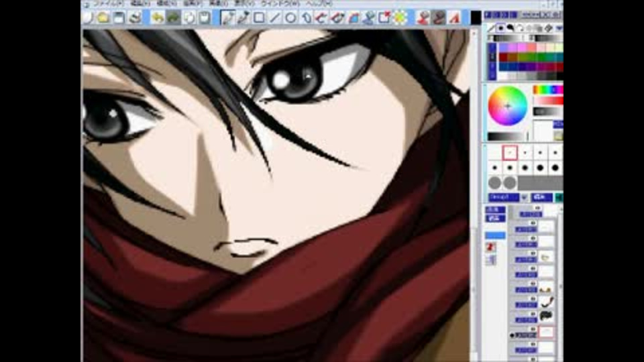Click the rainbow hue bar
644x362 pixels.
[548, 89]
